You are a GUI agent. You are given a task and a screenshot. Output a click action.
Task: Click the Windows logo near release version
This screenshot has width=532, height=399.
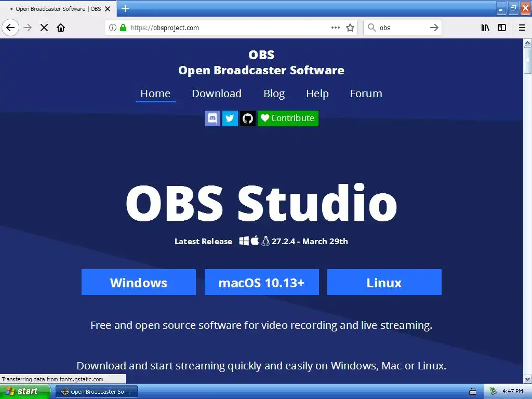coord(244,241)
